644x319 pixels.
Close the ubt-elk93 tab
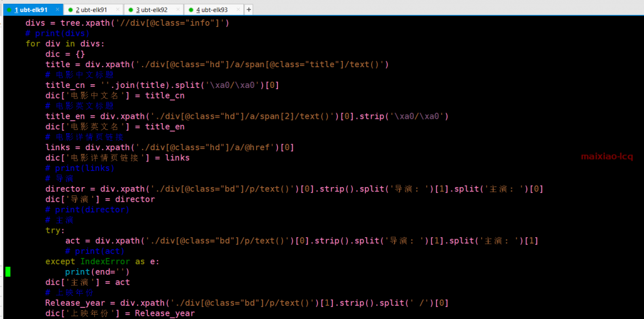pyautogui.click(x=238, y=10)
